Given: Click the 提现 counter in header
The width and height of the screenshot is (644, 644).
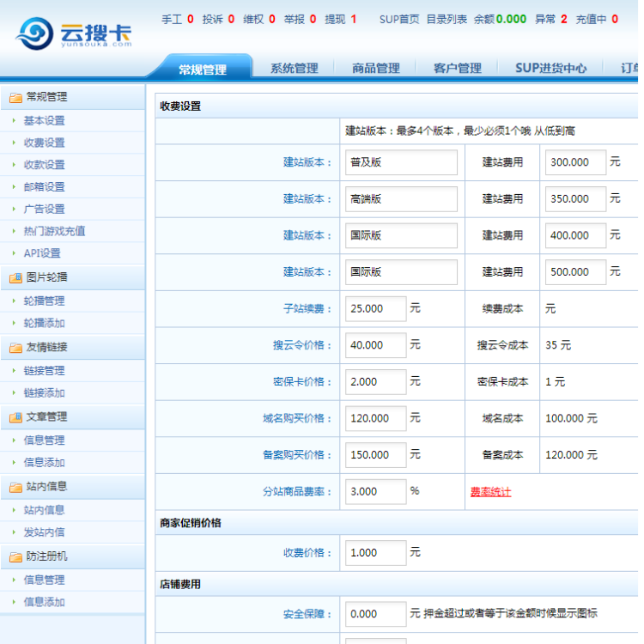Looking at the screenshot, I should pos(341,19).
